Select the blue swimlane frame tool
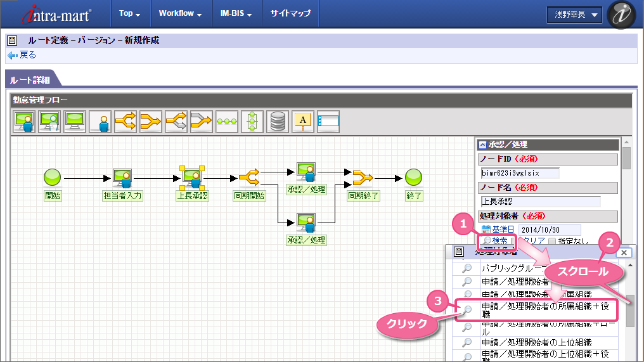Viewport: 644px width, 362px height. tap(328, 122)
